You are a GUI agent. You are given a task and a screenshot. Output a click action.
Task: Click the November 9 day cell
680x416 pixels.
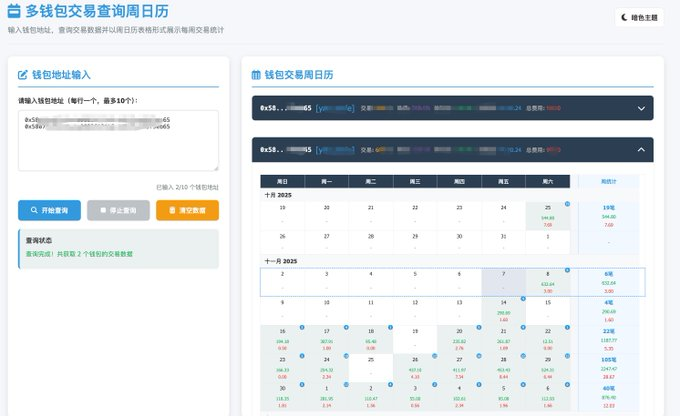(282, 311)
